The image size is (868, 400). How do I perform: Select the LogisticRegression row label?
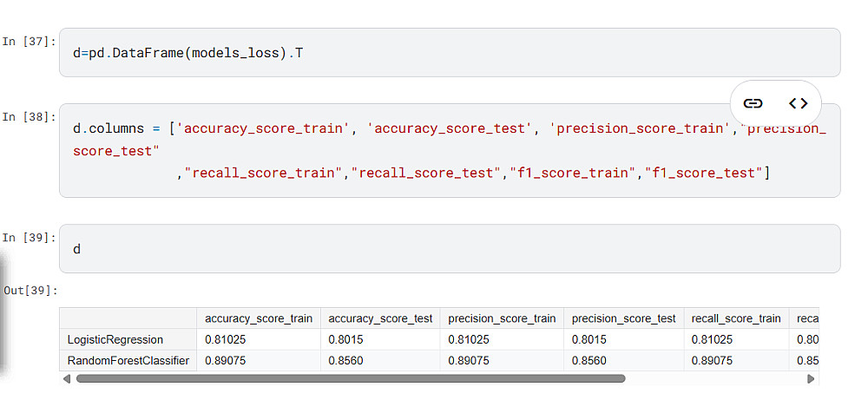(x=115, y=339)
